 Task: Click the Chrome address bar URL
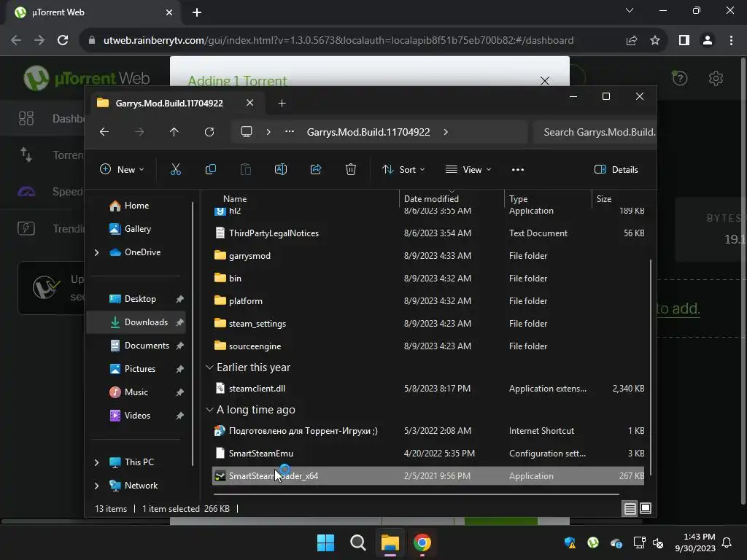tap(338, 41)
